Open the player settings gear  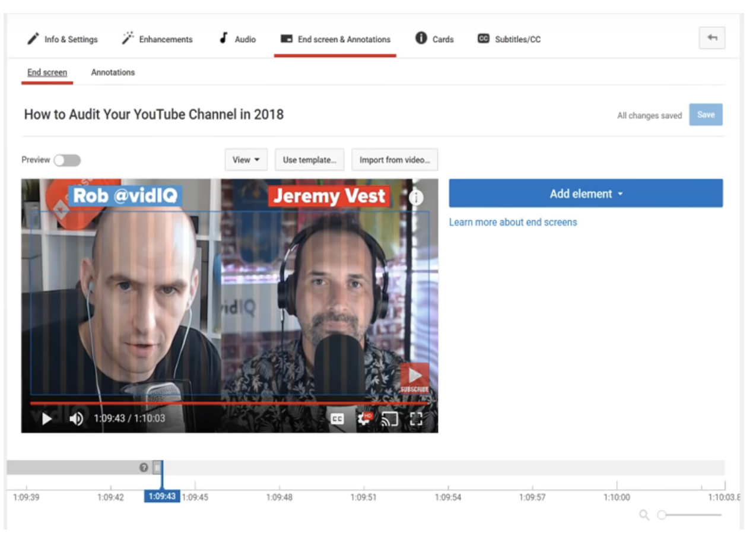click(x=364, y=418)
